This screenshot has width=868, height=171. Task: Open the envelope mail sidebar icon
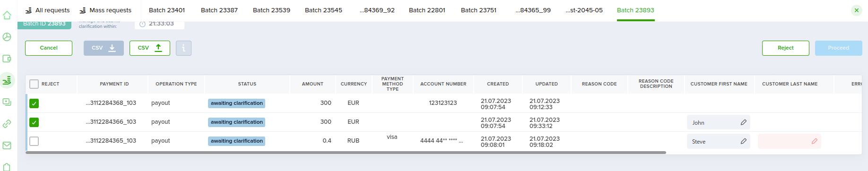(7, 145)
